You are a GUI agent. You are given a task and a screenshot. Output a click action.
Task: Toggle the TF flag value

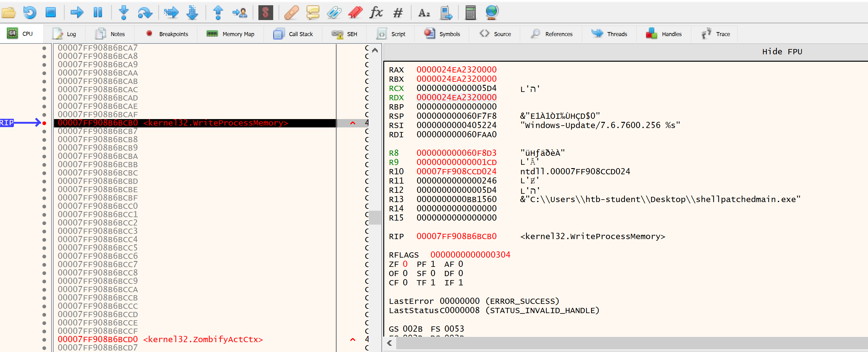[432, 283]
